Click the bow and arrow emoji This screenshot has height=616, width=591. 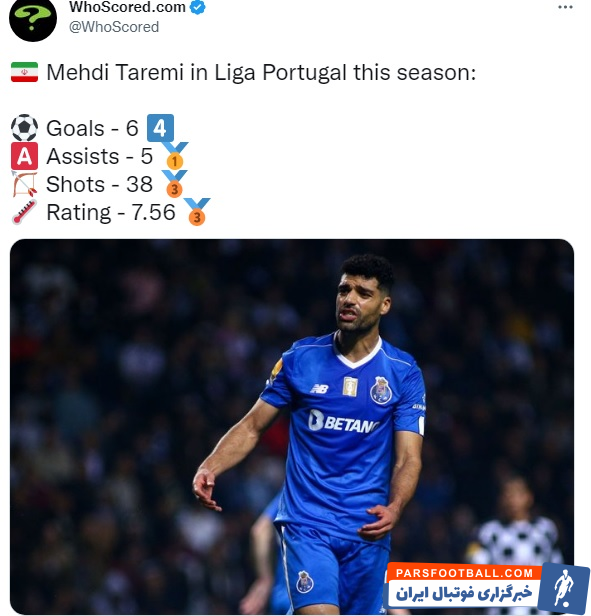[24, 184]
